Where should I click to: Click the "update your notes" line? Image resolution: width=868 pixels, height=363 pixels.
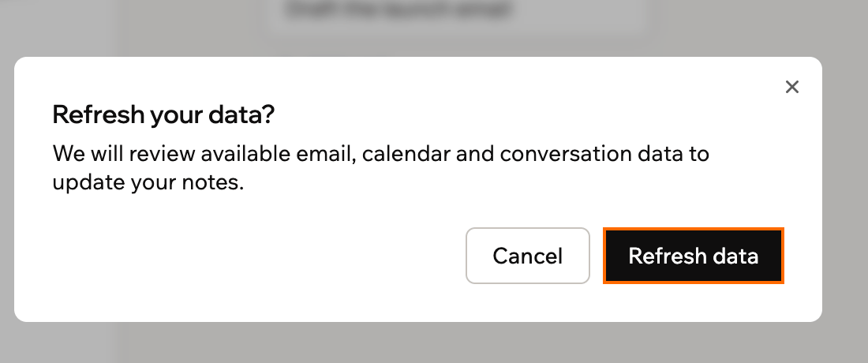click(x=148, y=182)
